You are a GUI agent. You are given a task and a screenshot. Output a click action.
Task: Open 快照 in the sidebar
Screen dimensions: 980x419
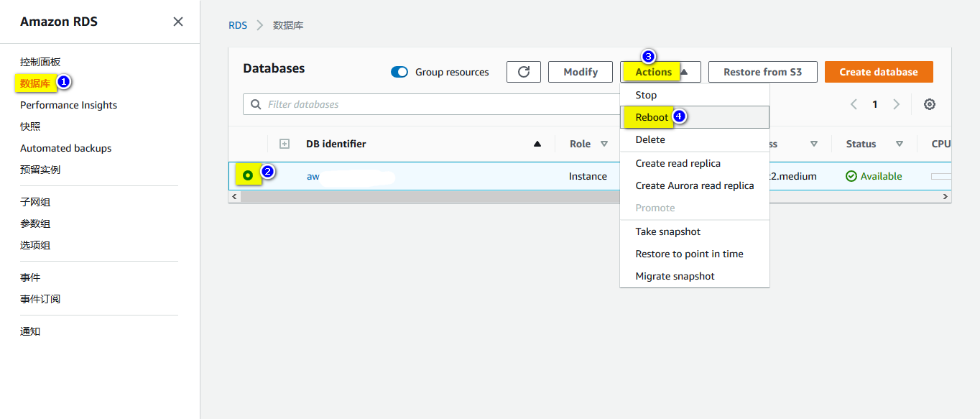click(x=30, y=126)
